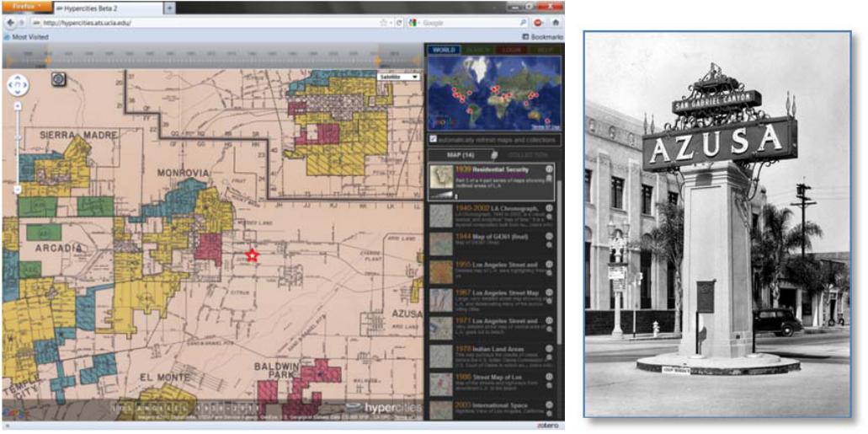Click the Bookmarks button

click(x=541, y=37)
